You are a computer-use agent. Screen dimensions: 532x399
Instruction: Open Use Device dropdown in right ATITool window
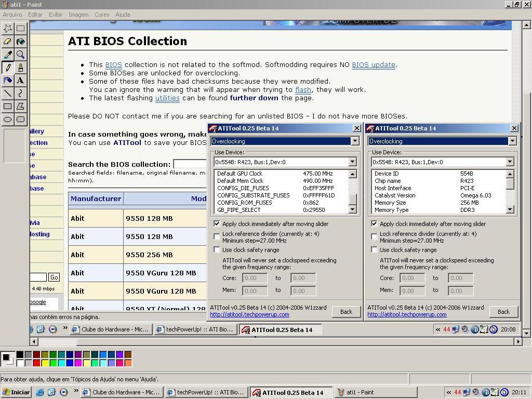point(510,162)
